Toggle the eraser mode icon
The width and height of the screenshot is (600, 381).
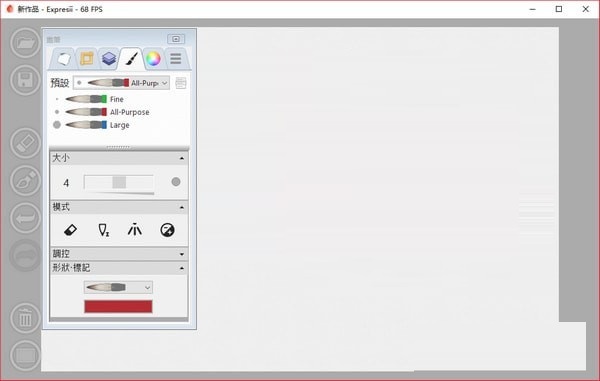(x=70, y=230)
